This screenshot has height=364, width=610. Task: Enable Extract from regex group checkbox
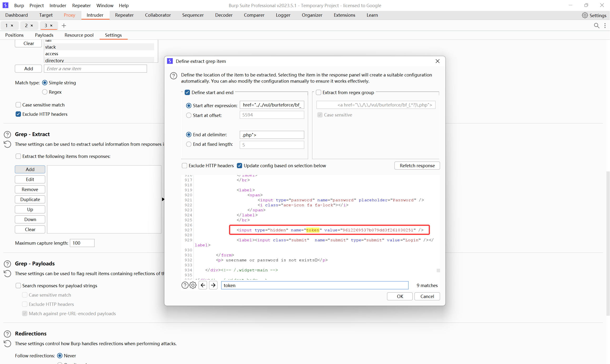(318, 92)
